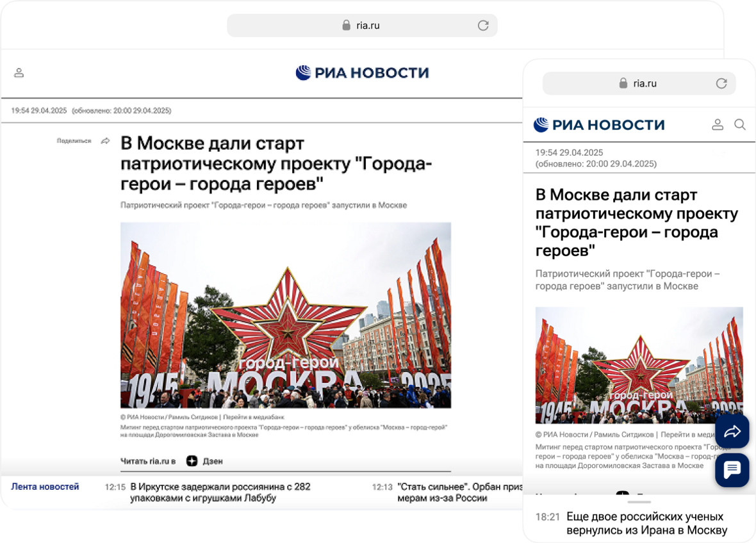Screen dimensions: 756x543
Task: Click the reload icon in the mobile address bar
Action: [x=722, y=83]
